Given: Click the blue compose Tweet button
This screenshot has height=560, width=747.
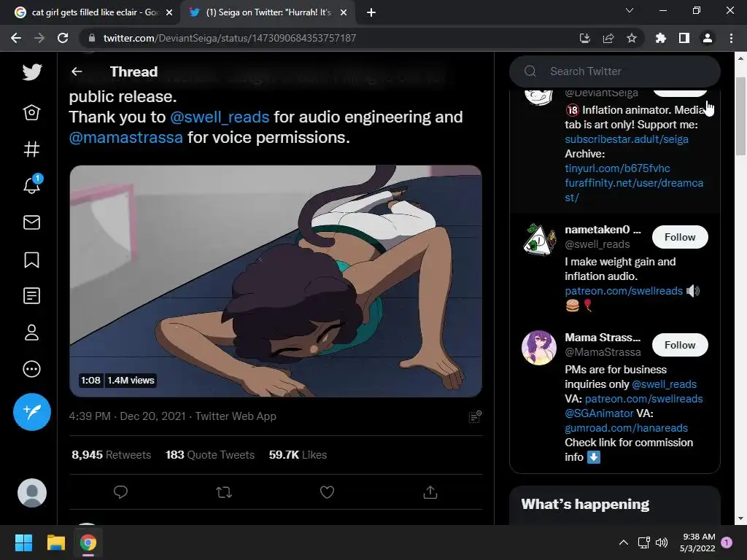Looking at the screenshot, I should coord(32,412).
